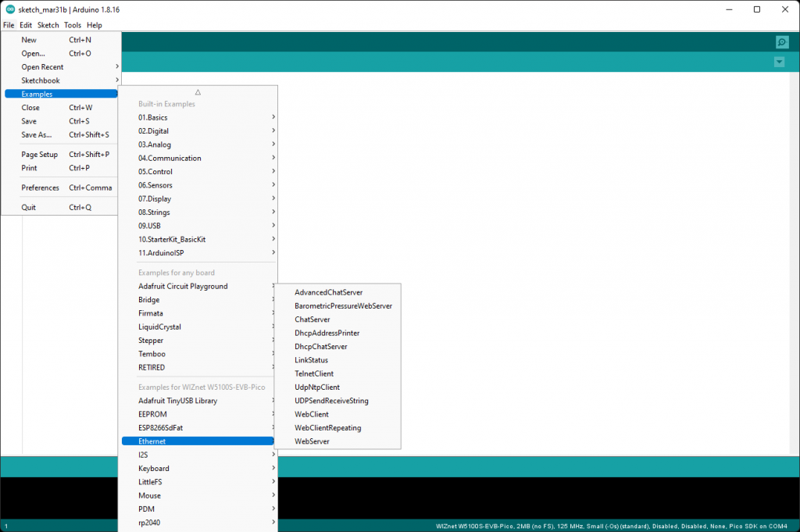800x532 pixels.
Task: Open the Firmata examples submenu
Action: tap(198, 313)
